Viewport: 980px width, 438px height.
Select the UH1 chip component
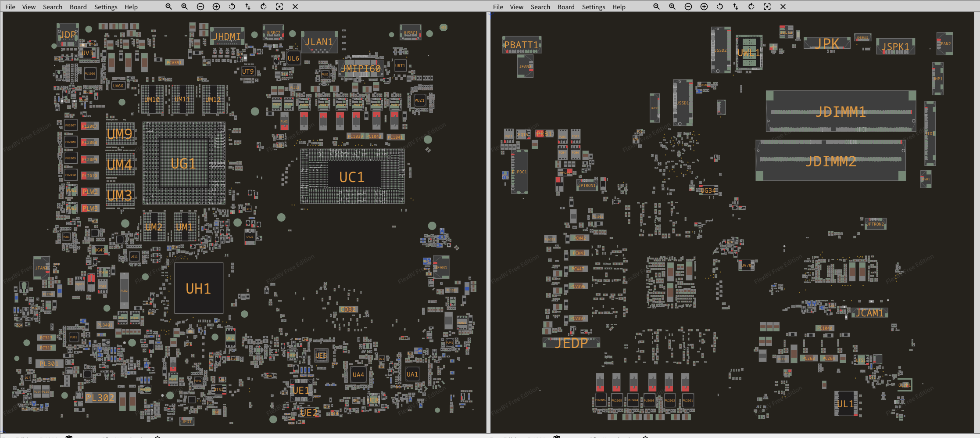[198, 288]
